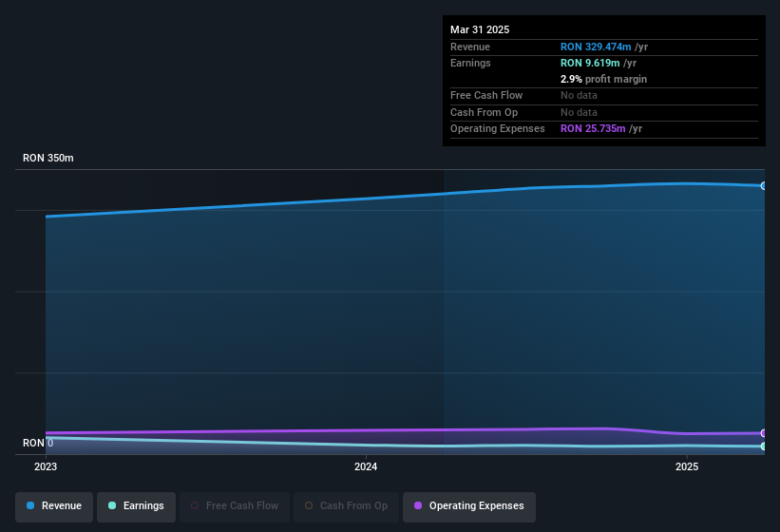Click the Earnings tooltip row label
Image resolution: width=780 pixels, height=532 pixels.
470,63
